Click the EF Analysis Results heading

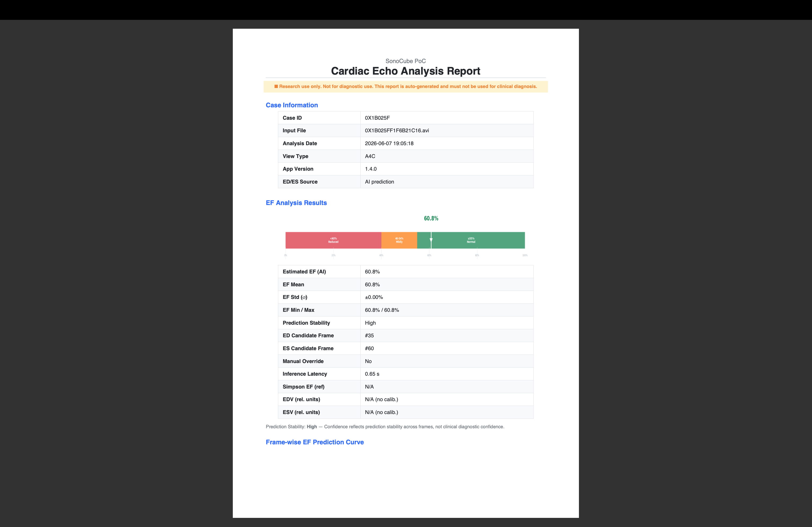(296, 203)
